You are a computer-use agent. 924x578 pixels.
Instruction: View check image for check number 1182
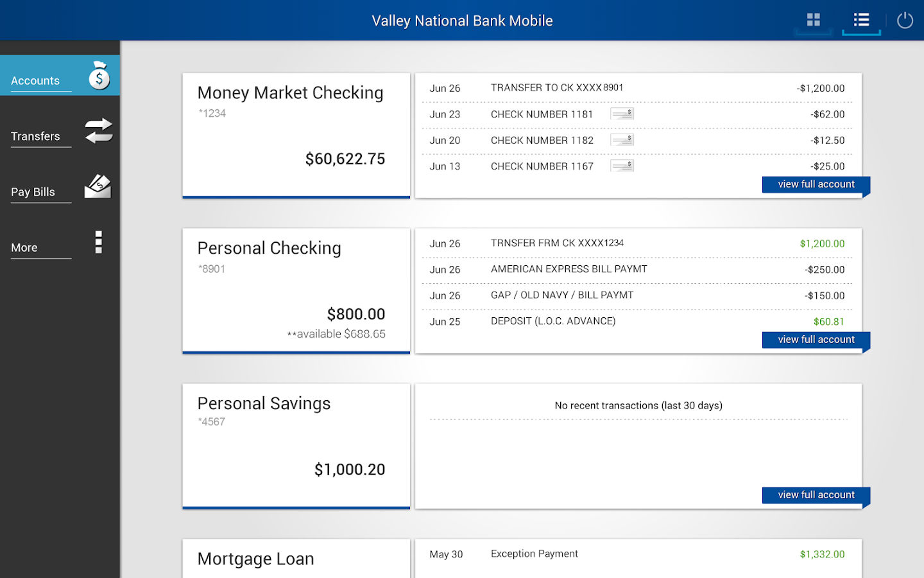pos(622,139)
